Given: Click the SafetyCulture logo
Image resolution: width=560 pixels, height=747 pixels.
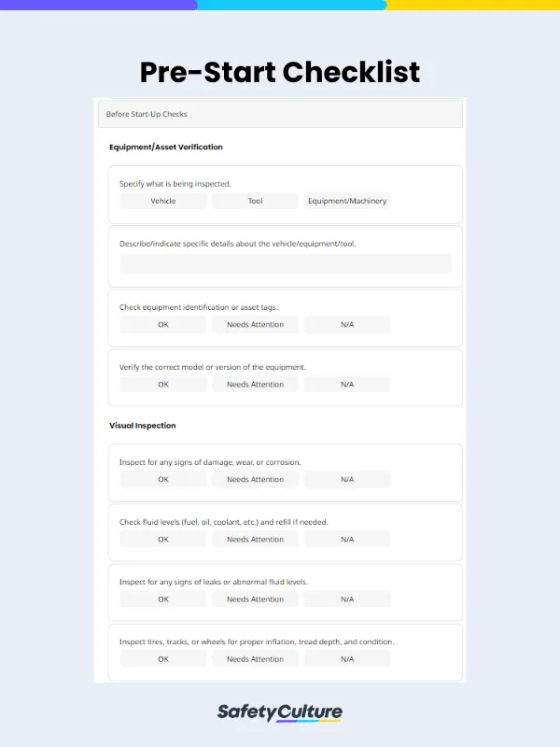Looking at the screenshot, I should click(280, 712).
